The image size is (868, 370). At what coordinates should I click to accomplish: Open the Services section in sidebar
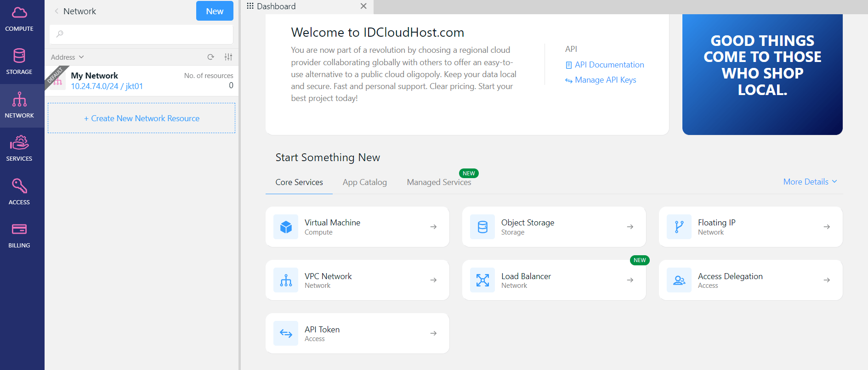(19, 149)
